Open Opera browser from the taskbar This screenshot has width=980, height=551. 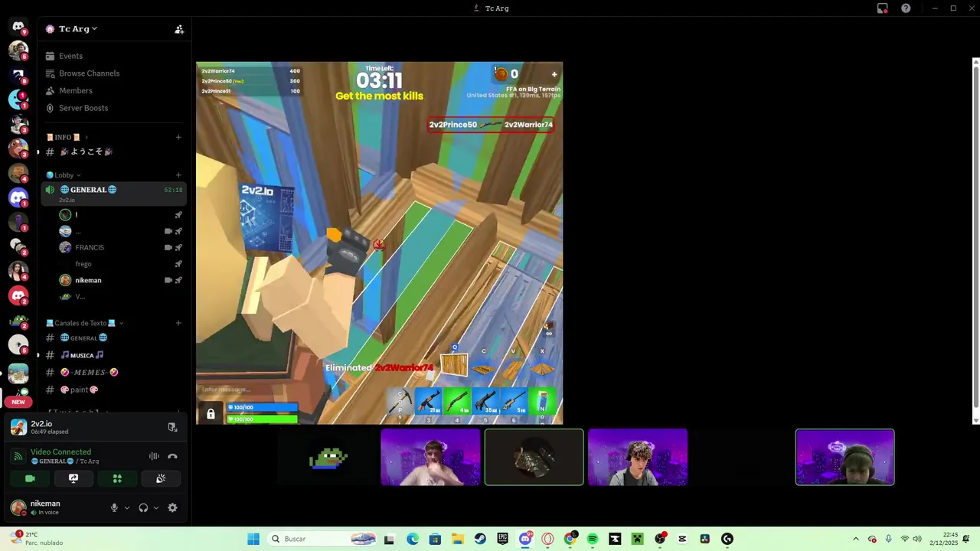(x=547, y=539)
